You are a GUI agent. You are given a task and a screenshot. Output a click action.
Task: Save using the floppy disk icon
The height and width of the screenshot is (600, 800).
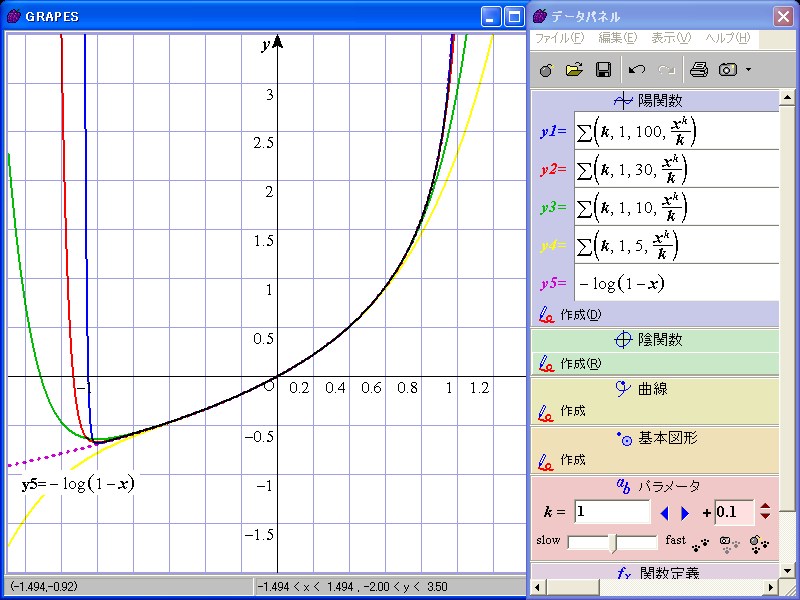[603, 70]
